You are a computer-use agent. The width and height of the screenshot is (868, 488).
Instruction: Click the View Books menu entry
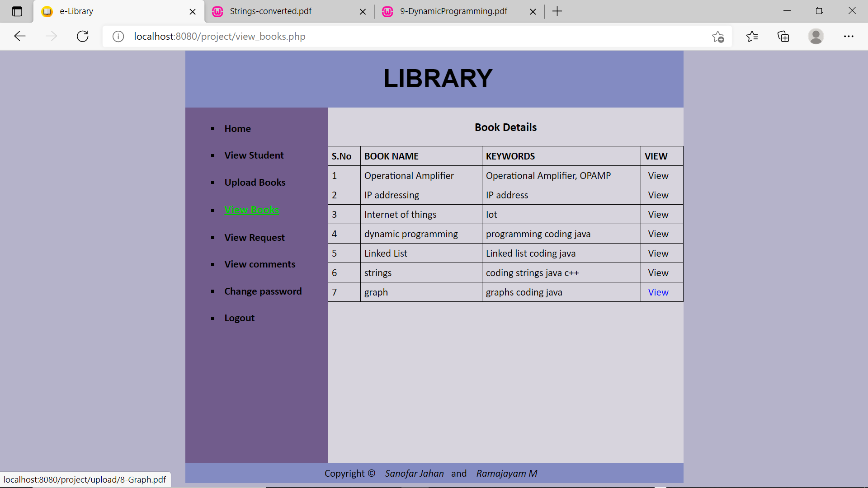(251, 210)
